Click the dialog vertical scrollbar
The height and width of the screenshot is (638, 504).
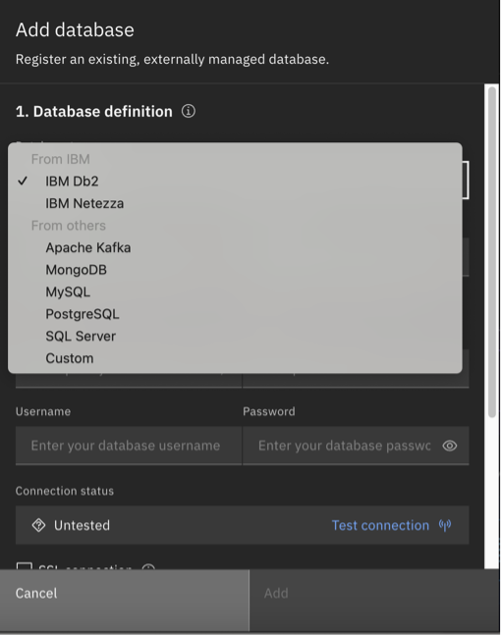click(492, 252)
